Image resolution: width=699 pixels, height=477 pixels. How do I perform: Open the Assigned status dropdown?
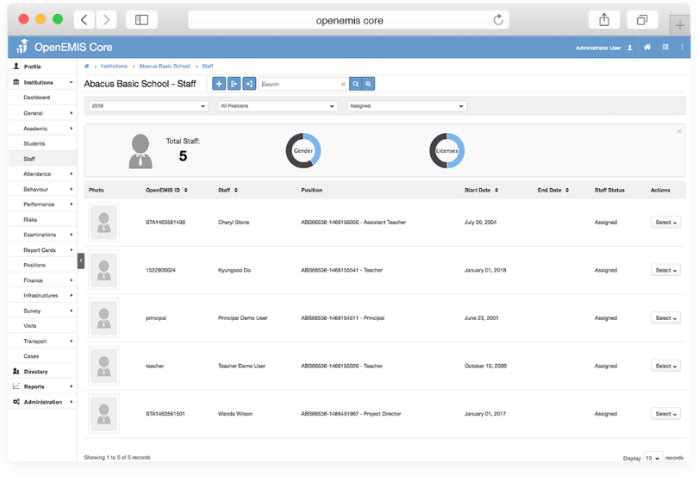pyautogui.click(x=407, y=106)
